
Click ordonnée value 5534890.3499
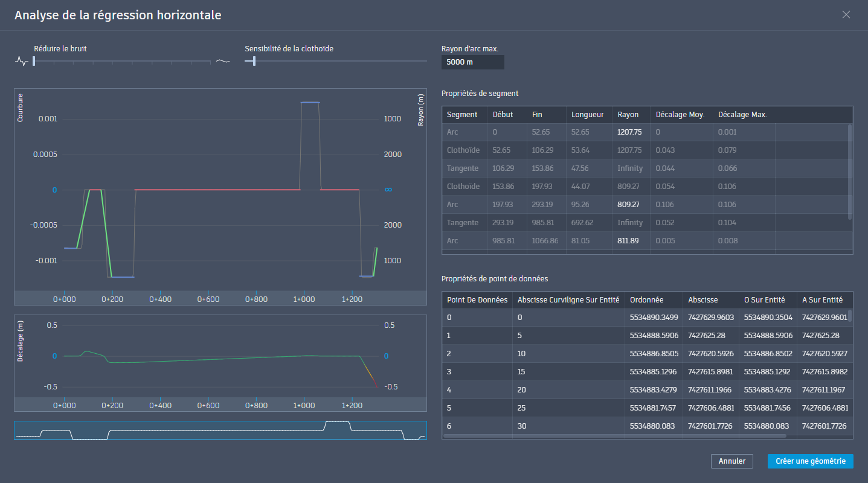(x=653, y=318)
